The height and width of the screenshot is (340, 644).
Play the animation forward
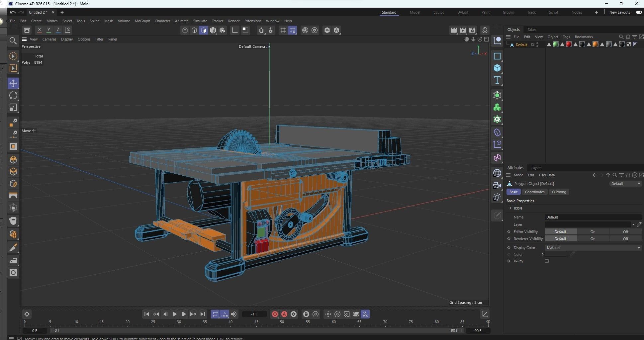tap(174, 314)
